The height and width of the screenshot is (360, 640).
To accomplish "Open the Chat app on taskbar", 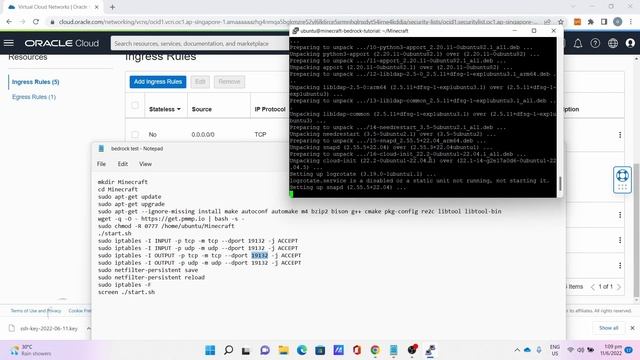I will pyautogui.click(x=265, y=350).
